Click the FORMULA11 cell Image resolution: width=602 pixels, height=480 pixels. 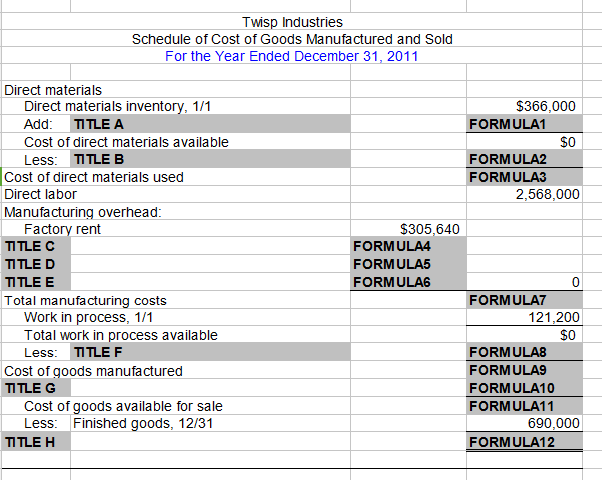pyautogui.click(x=524, y=406)
